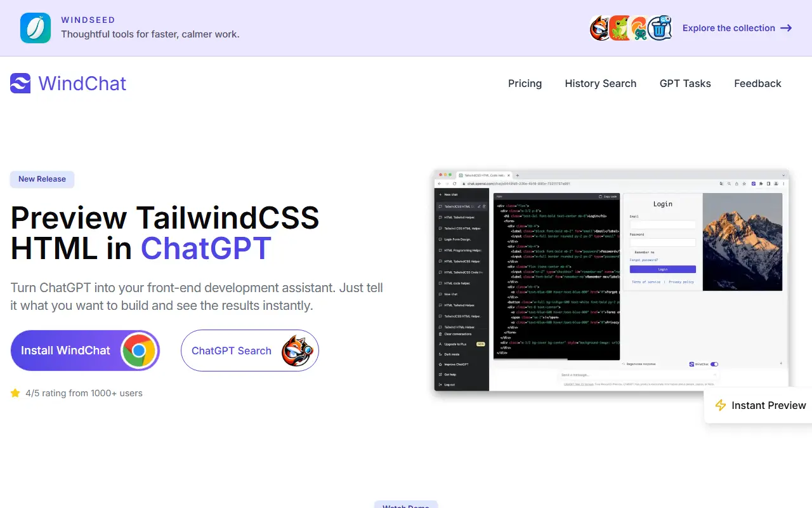Click the "4/5 rating from 1000+ users" text

[x=84, y=393]
